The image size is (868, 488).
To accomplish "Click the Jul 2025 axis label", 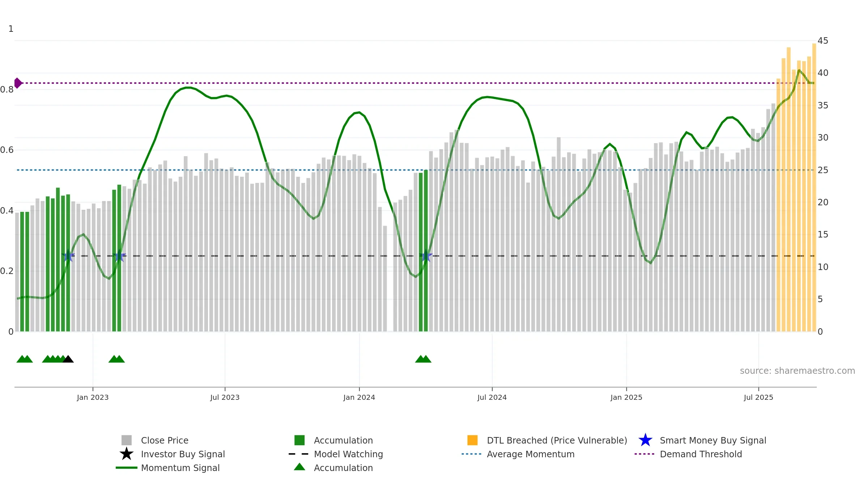I will click(758, 398).
